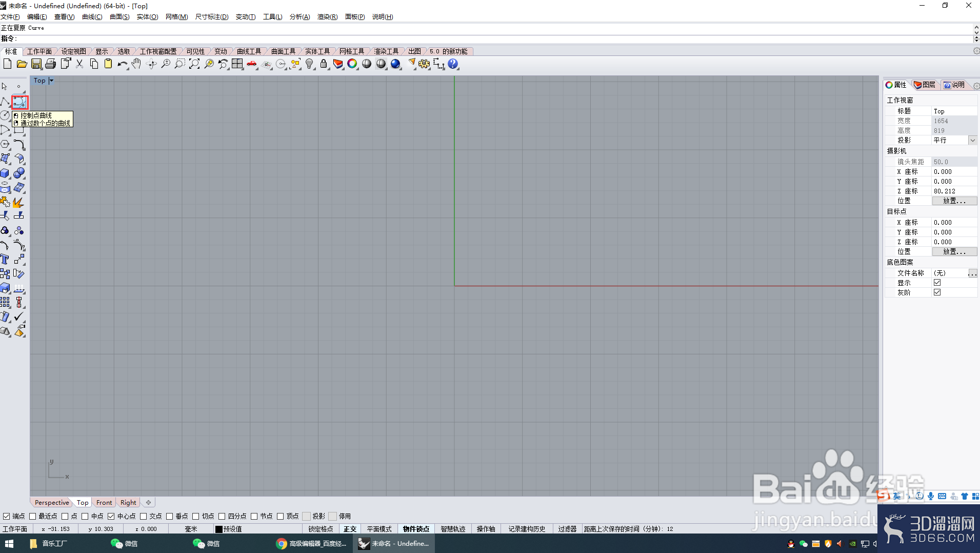Select the control point curve tool

click(19, 102)
